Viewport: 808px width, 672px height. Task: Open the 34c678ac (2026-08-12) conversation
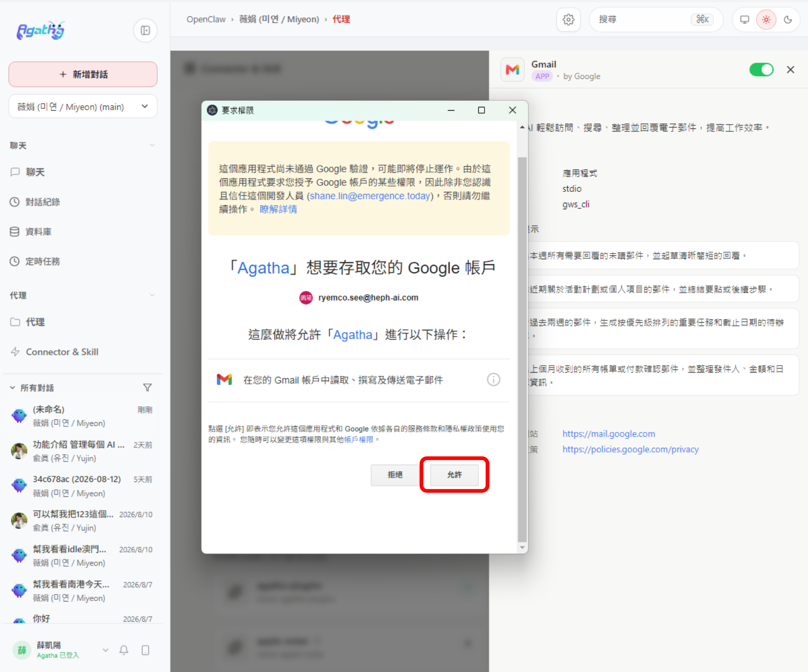[83, 486]
